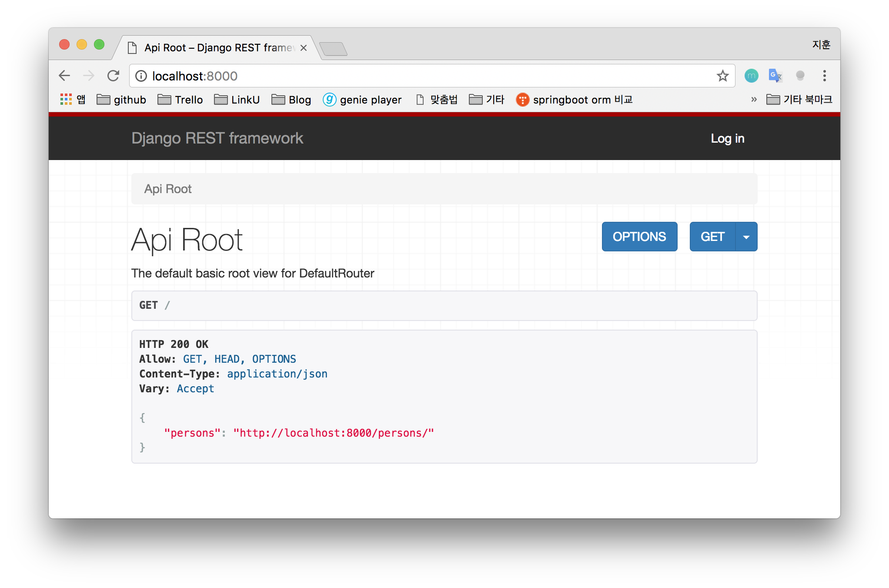Screen dimensions: 889x588
Task: Click the 'GET /' request line
Action: 154,305
